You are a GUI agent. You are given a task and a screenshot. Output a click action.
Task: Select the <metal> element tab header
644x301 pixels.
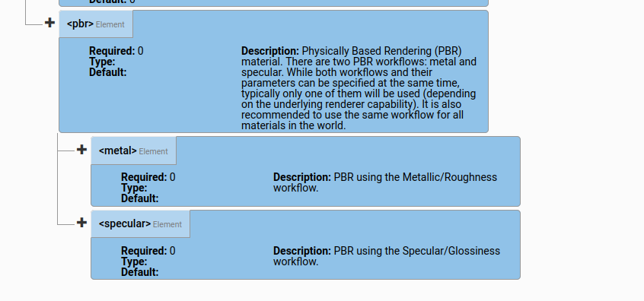[x=134, y=151]
